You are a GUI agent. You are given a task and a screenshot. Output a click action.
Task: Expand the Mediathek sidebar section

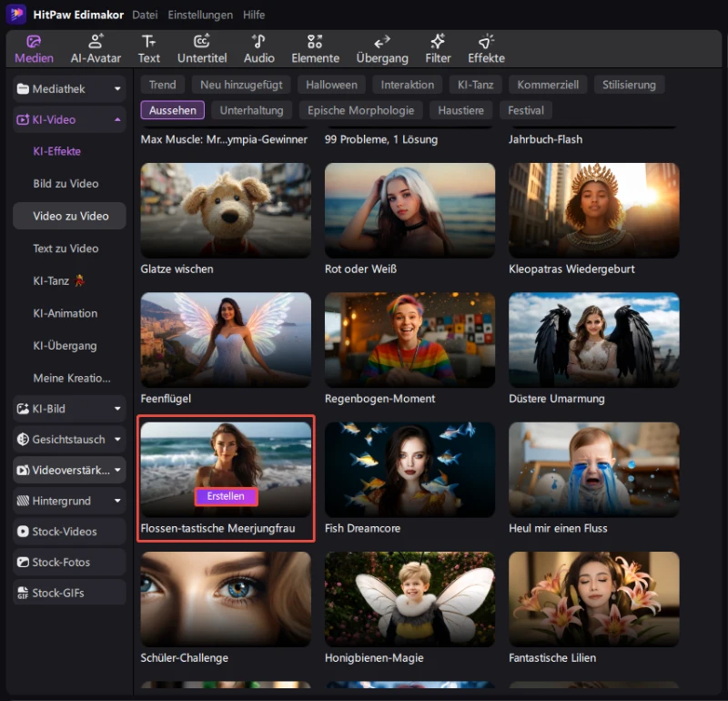117,89
